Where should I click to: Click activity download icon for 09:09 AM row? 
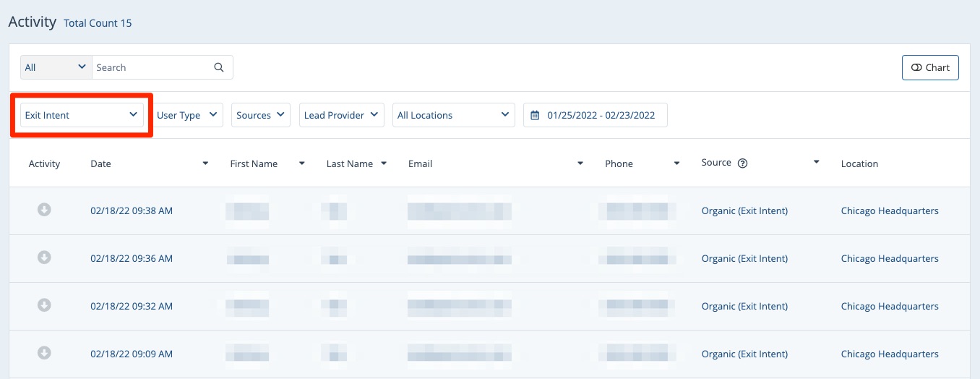[x=44, y=353]
